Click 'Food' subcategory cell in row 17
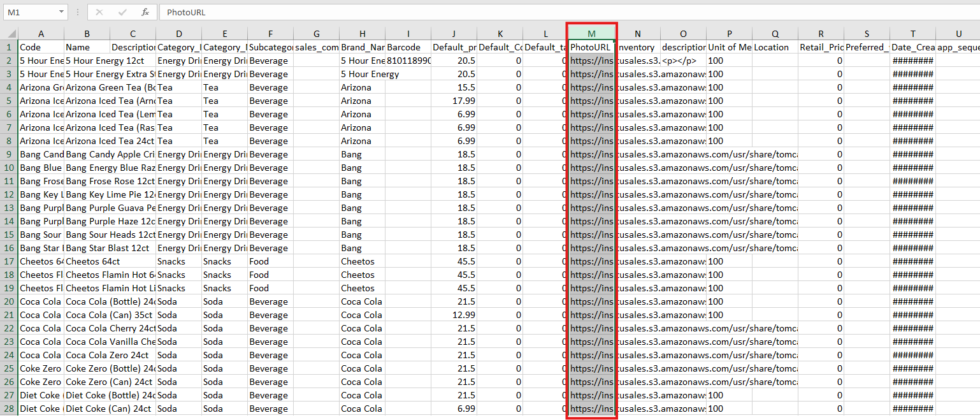The width and height of the screenshot is (980, 420). tap(271, 261)
